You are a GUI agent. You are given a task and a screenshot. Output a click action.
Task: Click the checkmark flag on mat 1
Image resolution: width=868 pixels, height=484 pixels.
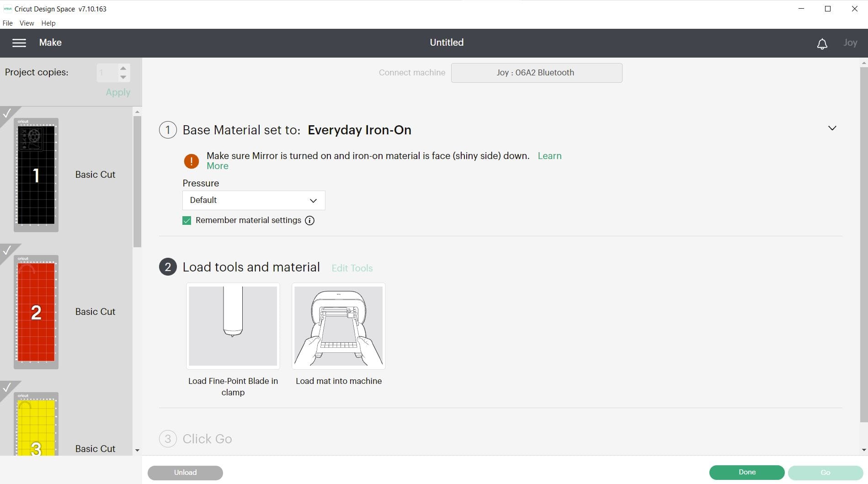7,113
